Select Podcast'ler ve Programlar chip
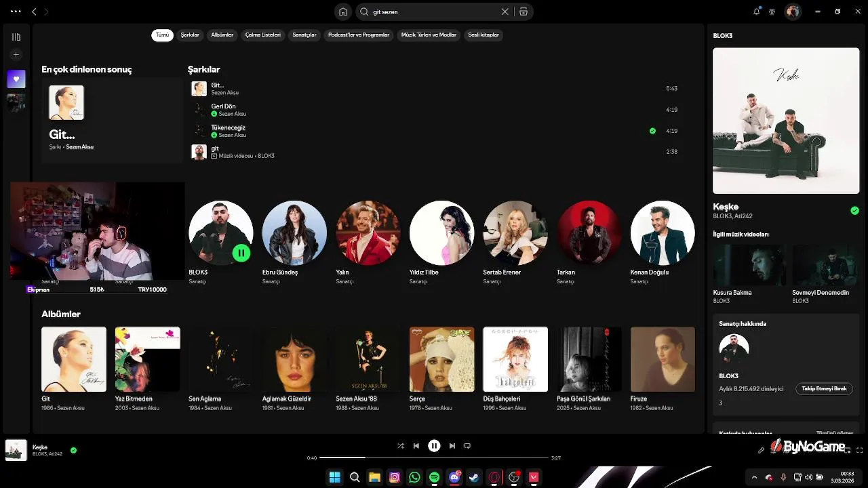868x488 pixels. pos(359,35)
